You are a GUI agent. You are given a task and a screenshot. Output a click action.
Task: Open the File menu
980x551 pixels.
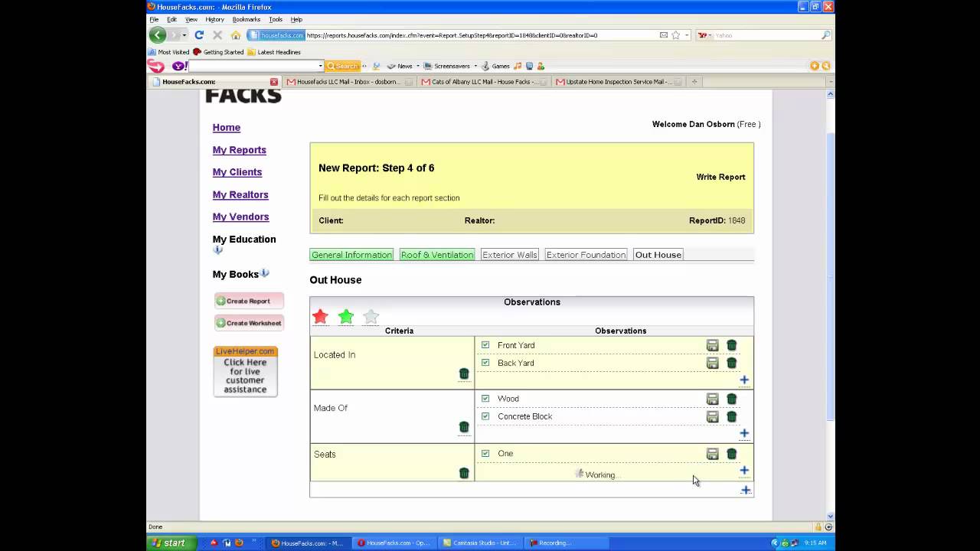(154, 19)
